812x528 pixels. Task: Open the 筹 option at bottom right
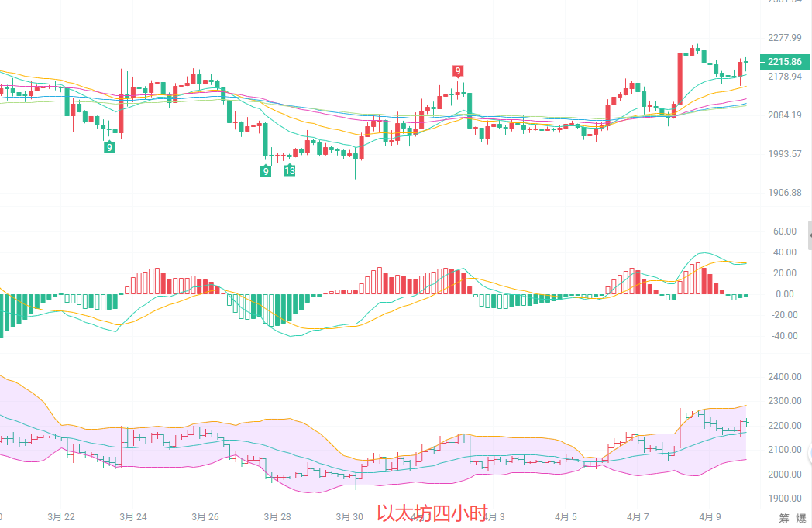(x=784, y=518)
